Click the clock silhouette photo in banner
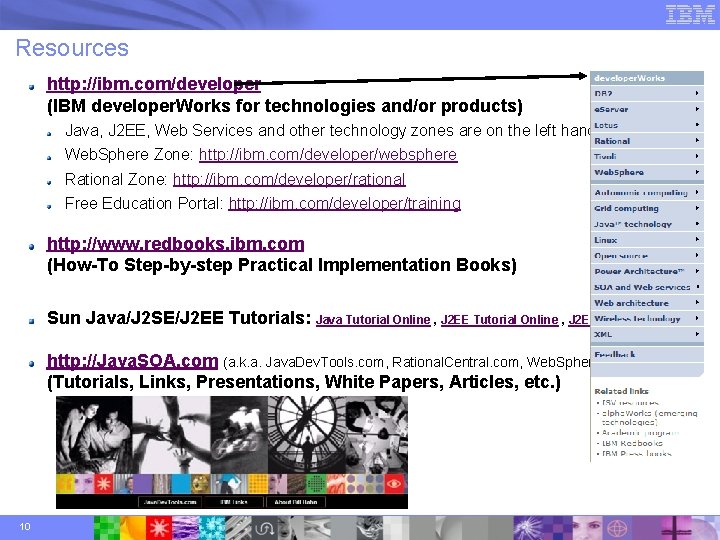The width and height of the screenshot is (720, 540). 307,434
